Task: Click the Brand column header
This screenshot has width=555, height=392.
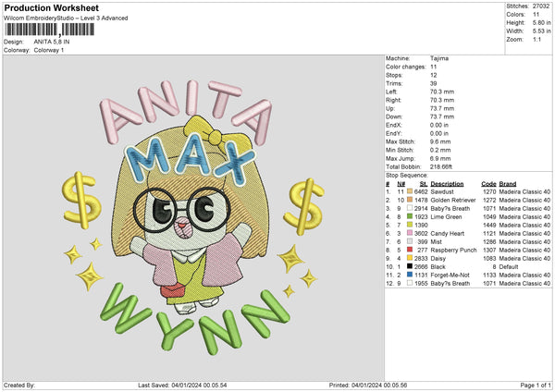Action: point(508,184)
